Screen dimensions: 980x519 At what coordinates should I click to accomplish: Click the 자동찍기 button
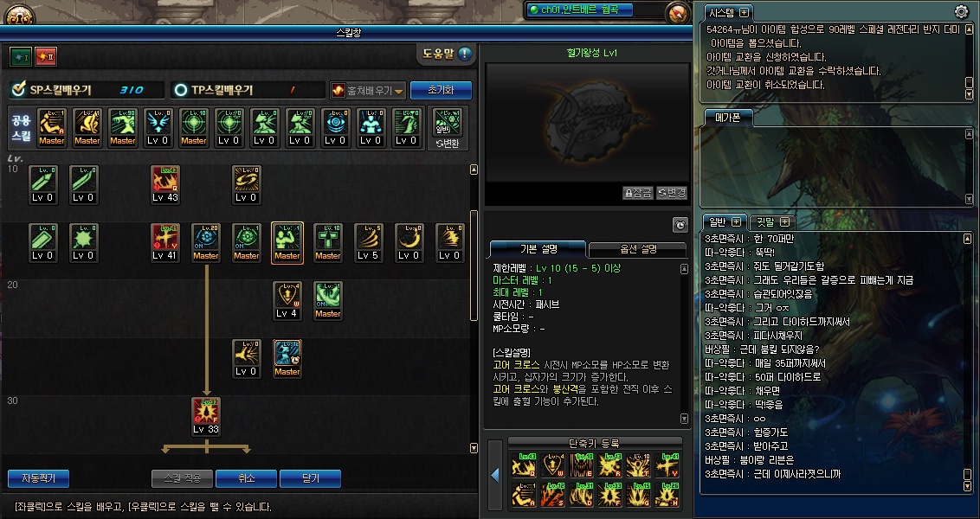tap(38, 478)
